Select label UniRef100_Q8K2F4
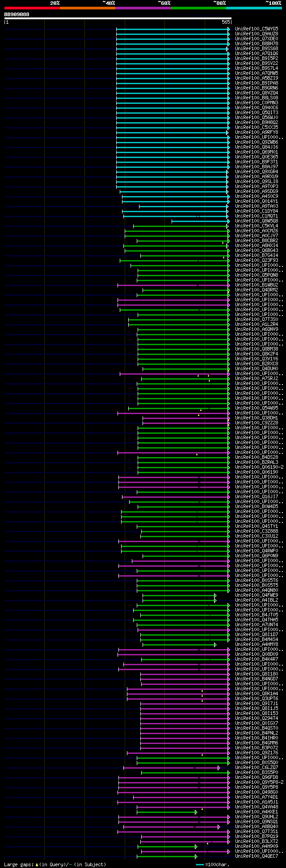The height and width of the screenshot is (868, 286). tap(257, 354)
